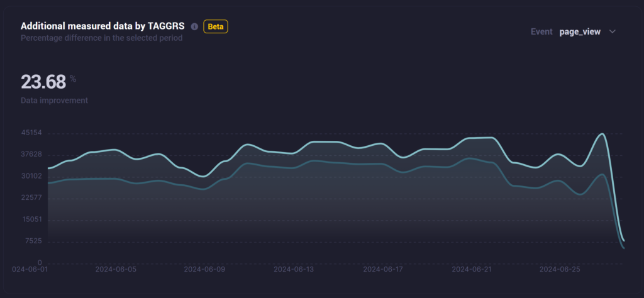Viewport: 644px width, 298px height.
Task: Click the 'Event' label near dropdown
Action: coord(541,31)
